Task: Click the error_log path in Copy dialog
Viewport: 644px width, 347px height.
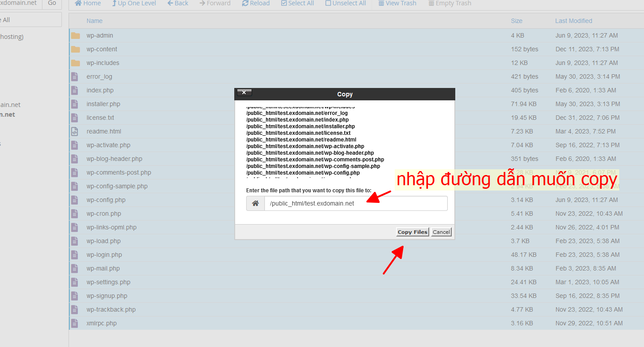Action: [297, 113]
